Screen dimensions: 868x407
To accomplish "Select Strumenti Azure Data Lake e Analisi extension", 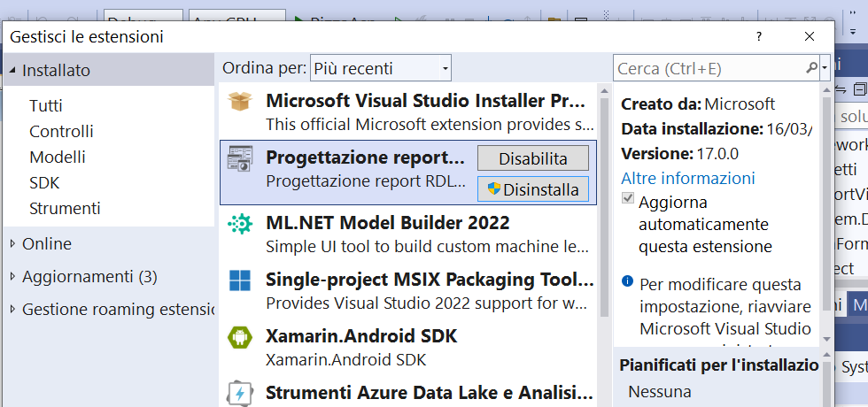I will click(x=408, y=393).
